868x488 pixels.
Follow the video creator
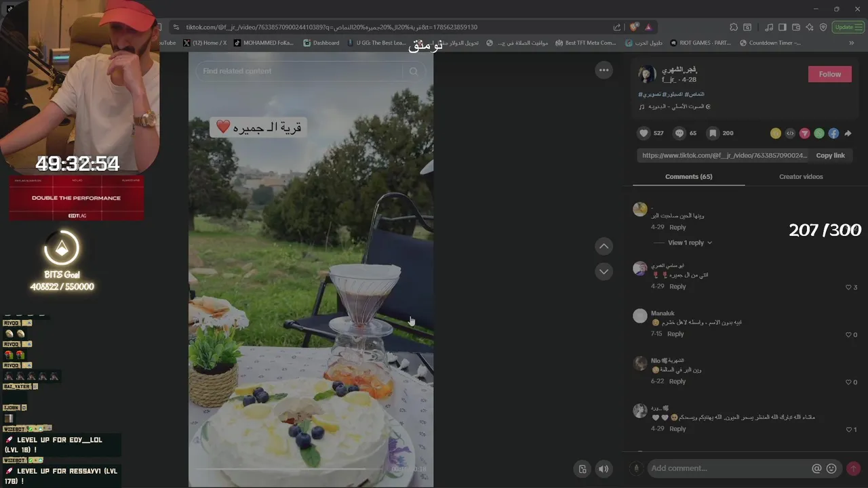click(829, 75)
